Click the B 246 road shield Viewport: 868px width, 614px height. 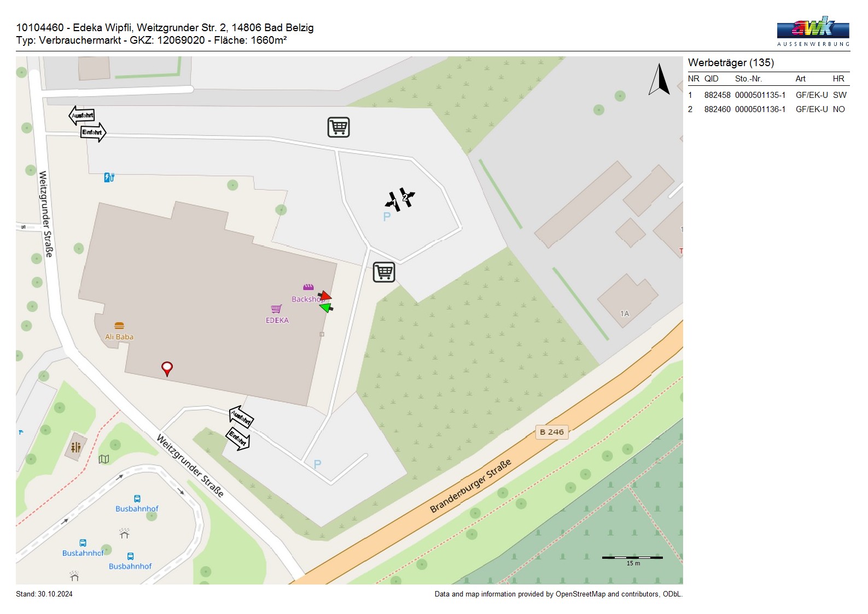tap(551, 432)
